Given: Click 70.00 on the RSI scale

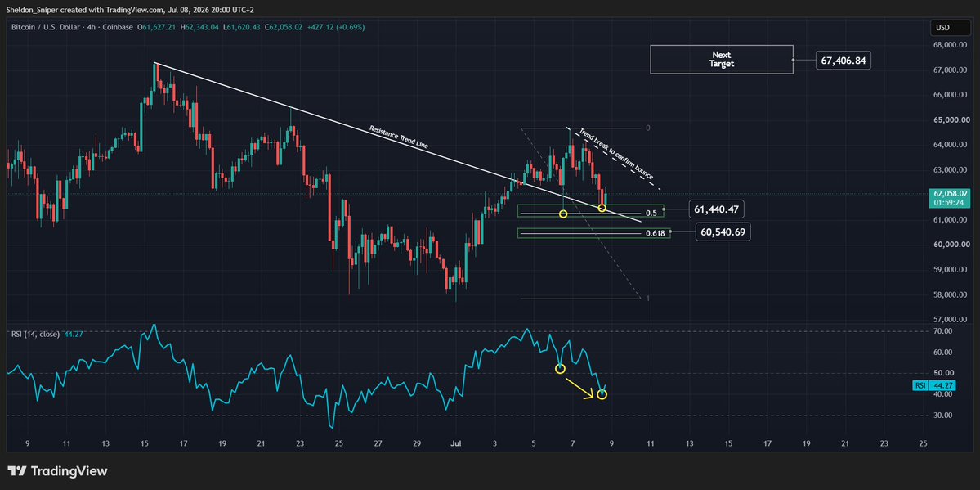Looking at the screenshot, I should (x=942, y=331).
